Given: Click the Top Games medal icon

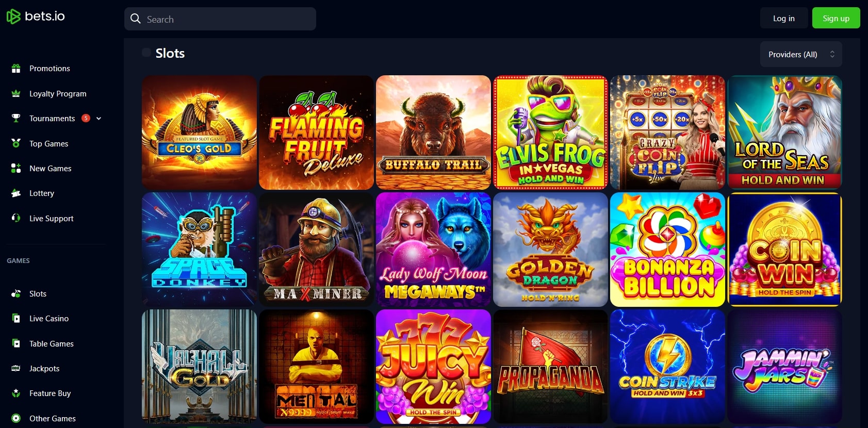Looking at the screenshot, I should [x=16, y=143].
